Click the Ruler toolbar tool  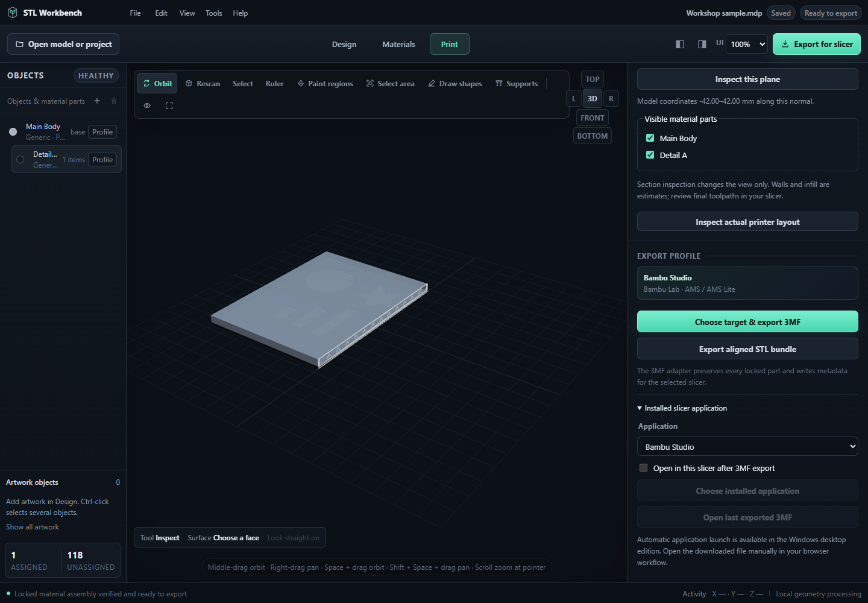(275, 83)
